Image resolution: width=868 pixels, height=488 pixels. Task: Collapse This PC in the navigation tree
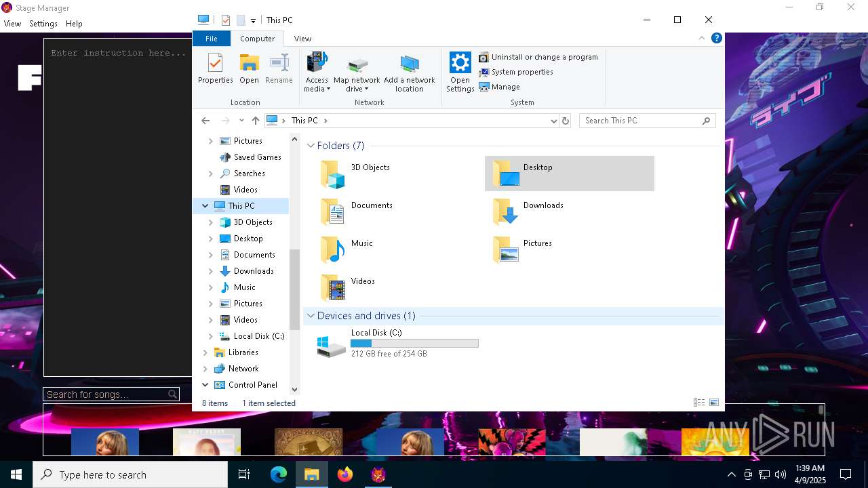205,206
